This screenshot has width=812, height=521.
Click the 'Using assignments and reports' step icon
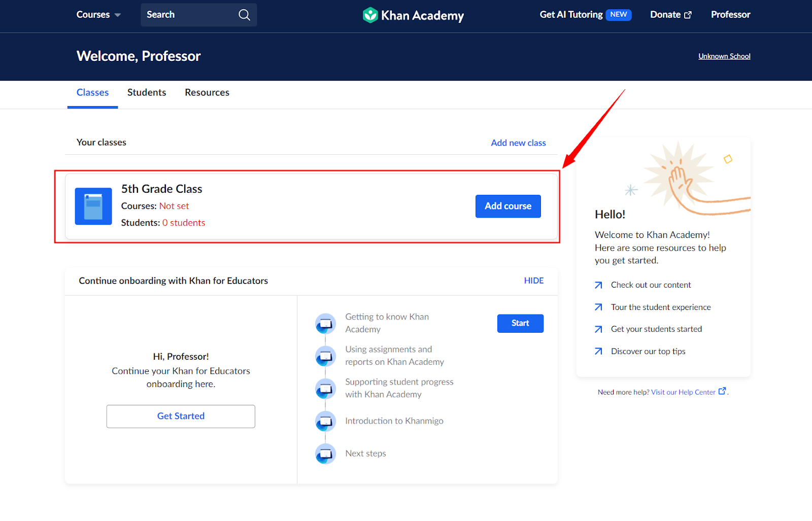[x=325, y=356]
